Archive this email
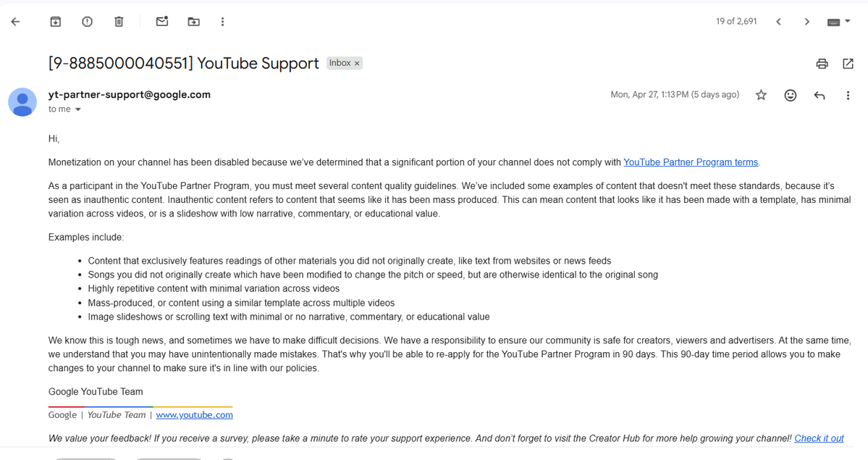Screen dimensions: 868x460 click(55, 22)
